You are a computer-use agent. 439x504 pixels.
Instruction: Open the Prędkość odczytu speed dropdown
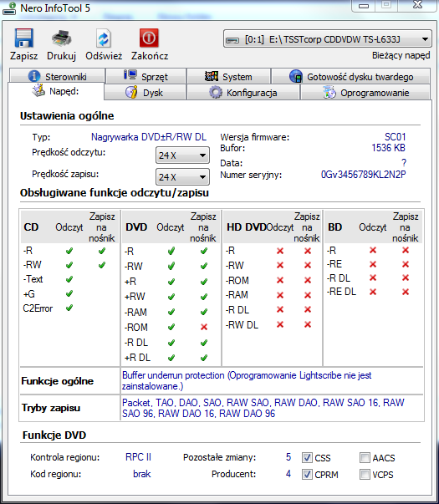coord(182,155)
